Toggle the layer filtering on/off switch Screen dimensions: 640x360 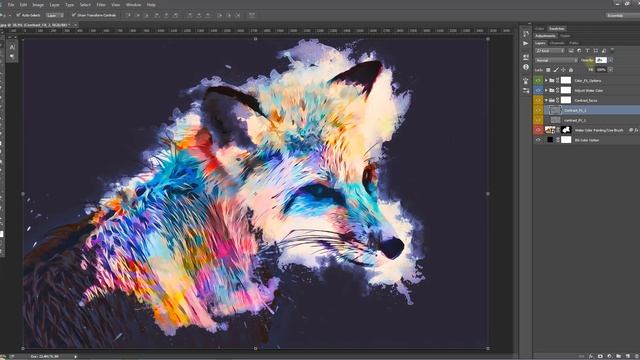(612, 51)
